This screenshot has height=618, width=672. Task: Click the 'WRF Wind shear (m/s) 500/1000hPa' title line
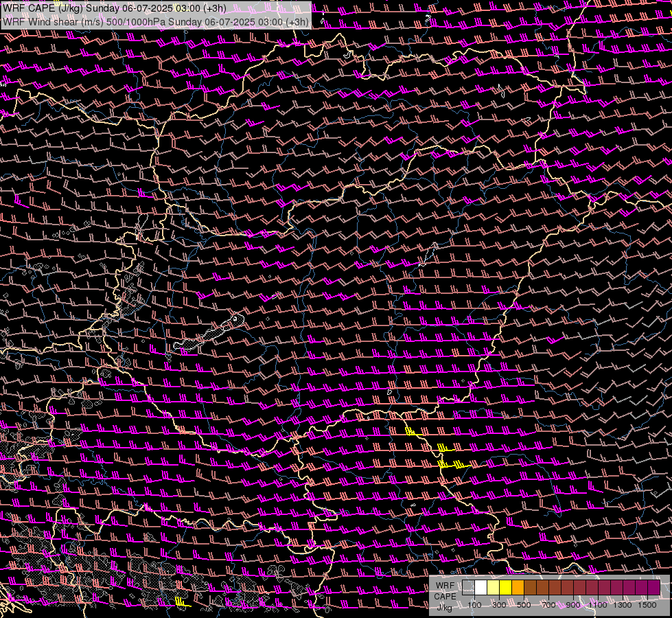click(x=156, y=22)
